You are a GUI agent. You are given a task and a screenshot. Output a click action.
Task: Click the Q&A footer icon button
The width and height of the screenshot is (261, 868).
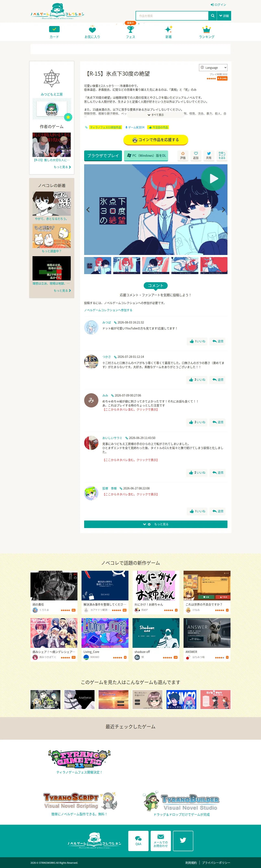click(x=138, y=841)
